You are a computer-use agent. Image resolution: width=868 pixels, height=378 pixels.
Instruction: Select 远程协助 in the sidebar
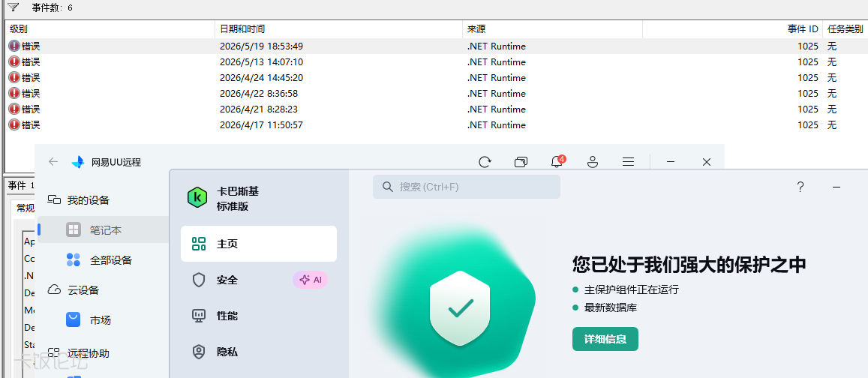click(103, 353)
